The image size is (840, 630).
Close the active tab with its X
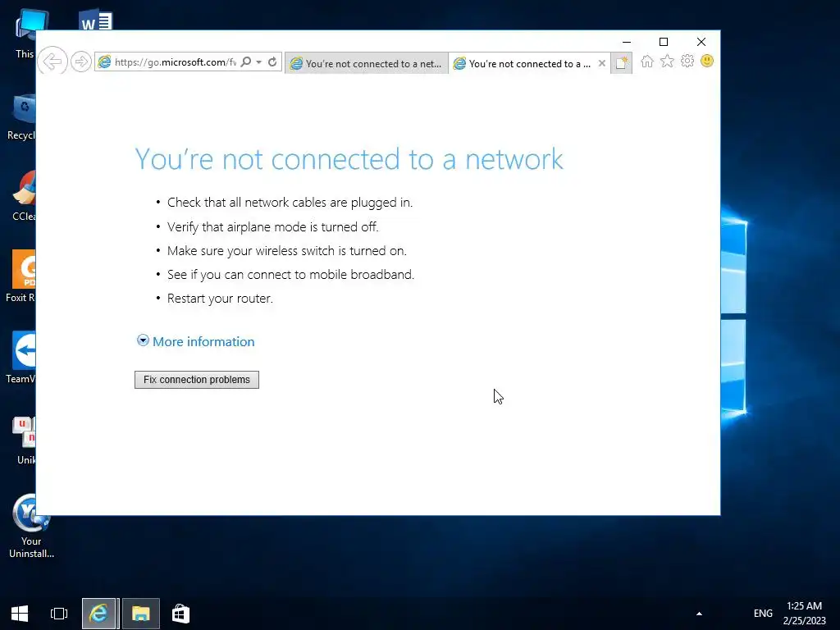click(601, 63)
